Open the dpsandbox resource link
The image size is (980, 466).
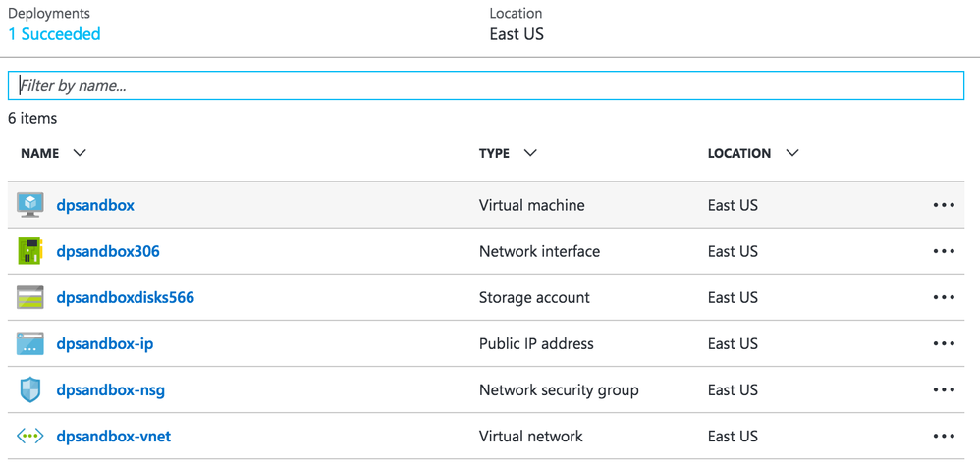[95, 205]
